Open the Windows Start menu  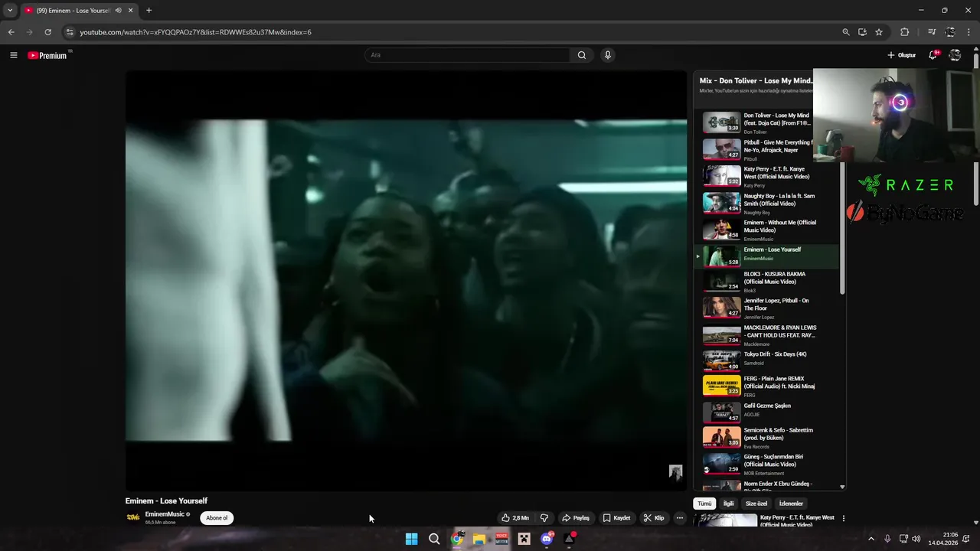[x=412, y=539]
